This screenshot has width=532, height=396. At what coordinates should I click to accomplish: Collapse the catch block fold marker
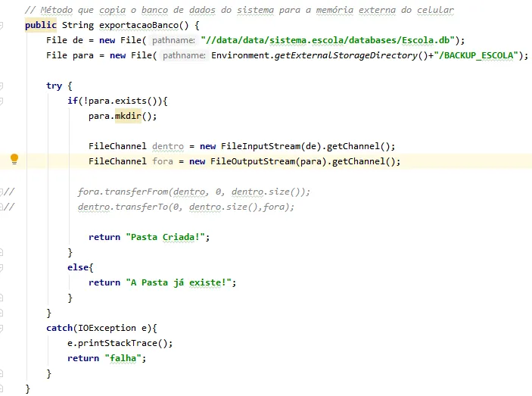4,328
